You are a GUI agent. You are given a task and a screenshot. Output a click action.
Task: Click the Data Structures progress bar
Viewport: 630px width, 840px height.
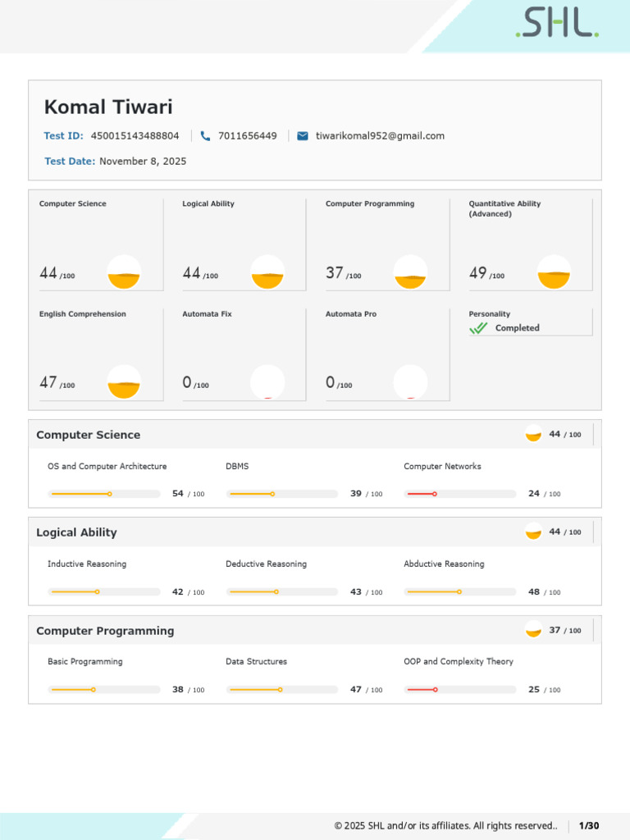[282, 689]
